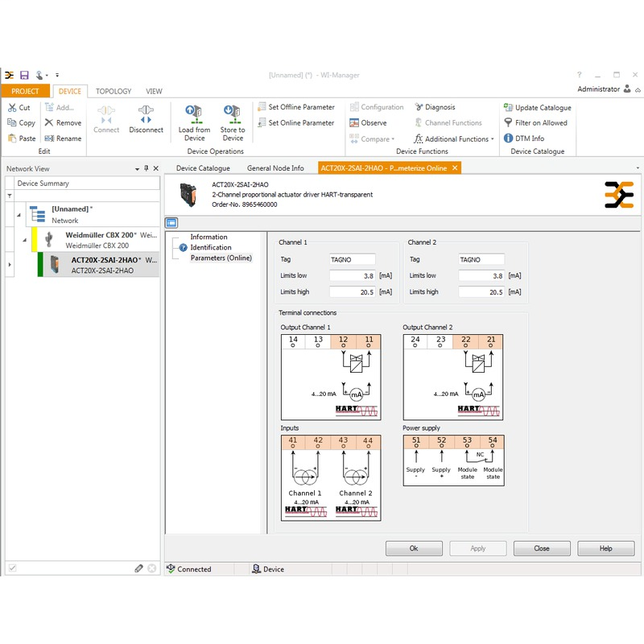This screenshot has height=644, width=644.
Task: Click the Channel 1 Tag field
Action: click(353, 259)
